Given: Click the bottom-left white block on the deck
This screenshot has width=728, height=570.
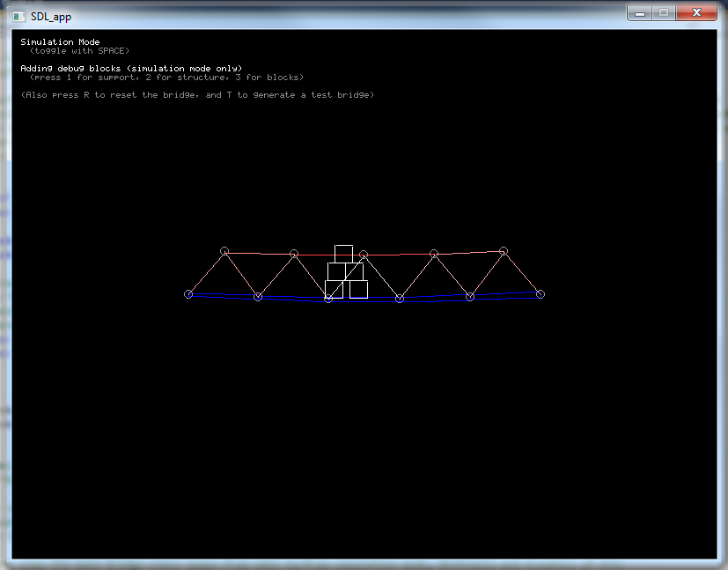Looking at the screenshot, I should tap(334, 290).
